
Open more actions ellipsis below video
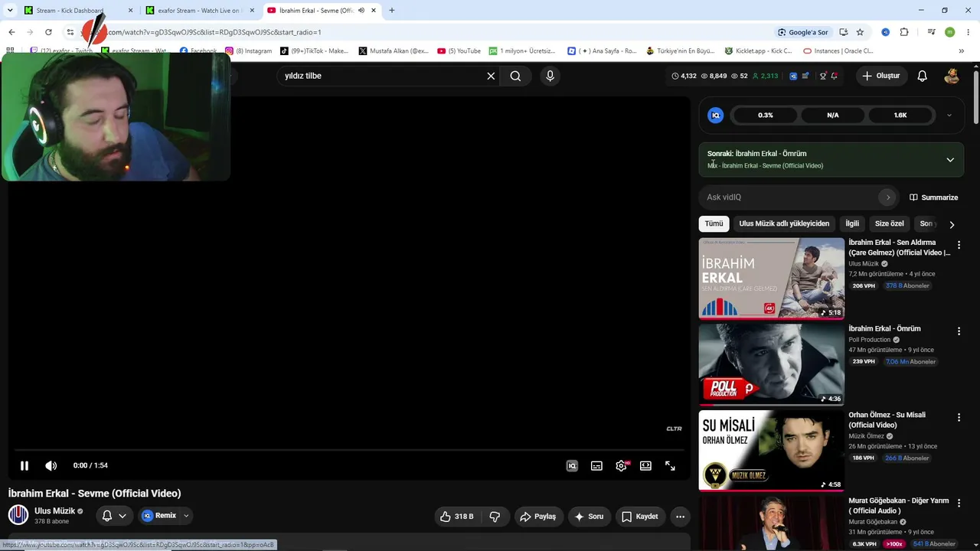click(x=680, y=517)
